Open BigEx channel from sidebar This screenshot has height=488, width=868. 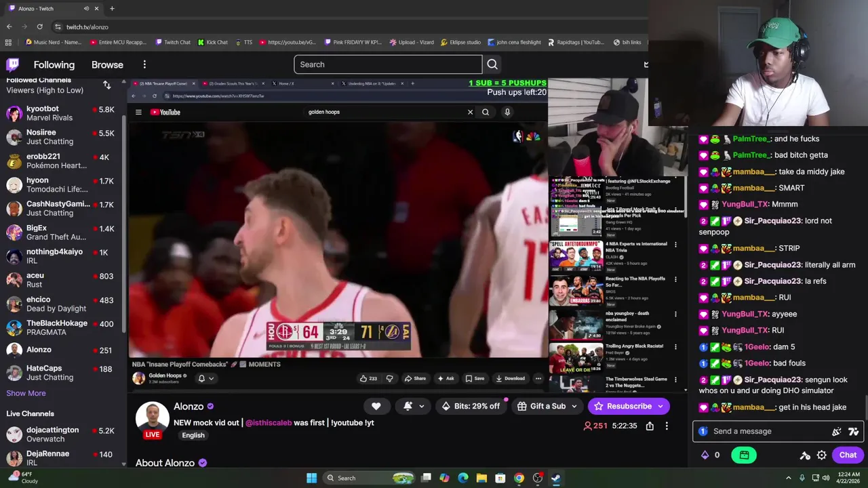point(61,232)
